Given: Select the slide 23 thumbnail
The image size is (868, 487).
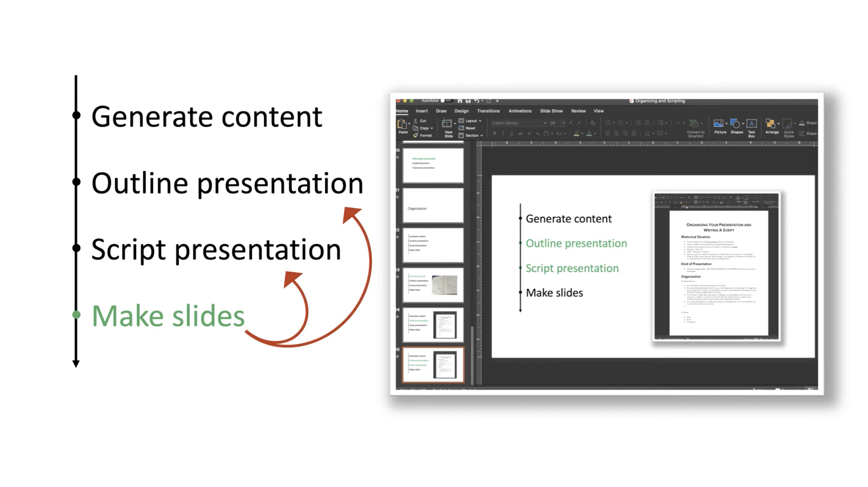Looking at the screenshot, I should pyautogui.click(x=433, y=285).
